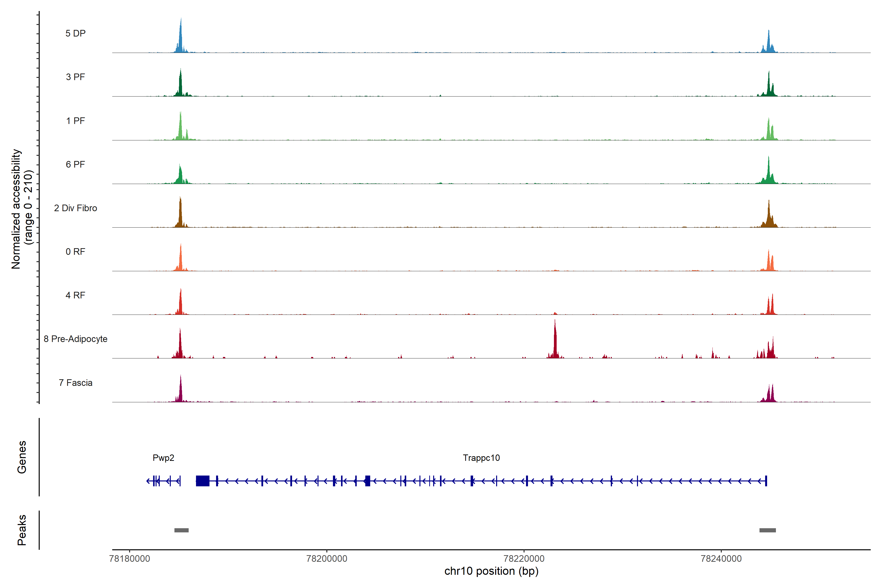This screenshot has width=882, height=588.
Task: Click the large Trappc10 exon block
Action: coord(203,481)
